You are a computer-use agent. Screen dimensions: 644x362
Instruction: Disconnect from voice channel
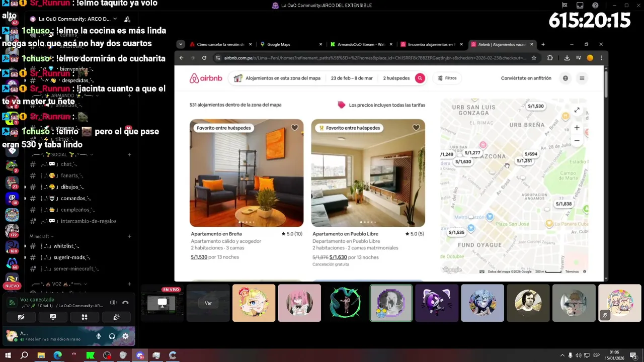pyautogui.click(x=125, y=302)
